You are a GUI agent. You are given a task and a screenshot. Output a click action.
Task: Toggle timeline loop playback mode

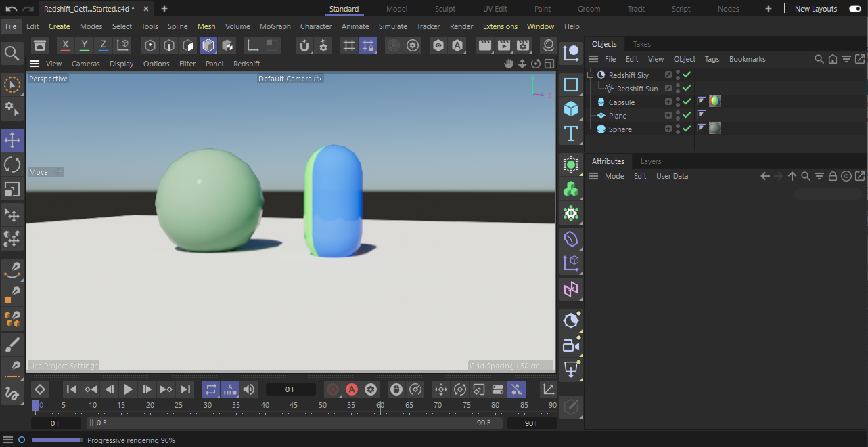point(211,389)
